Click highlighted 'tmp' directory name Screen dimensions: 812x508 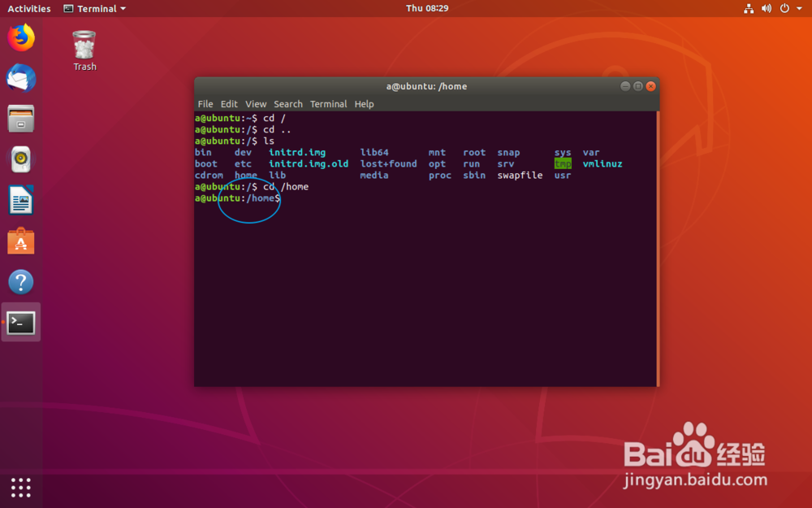563,164
